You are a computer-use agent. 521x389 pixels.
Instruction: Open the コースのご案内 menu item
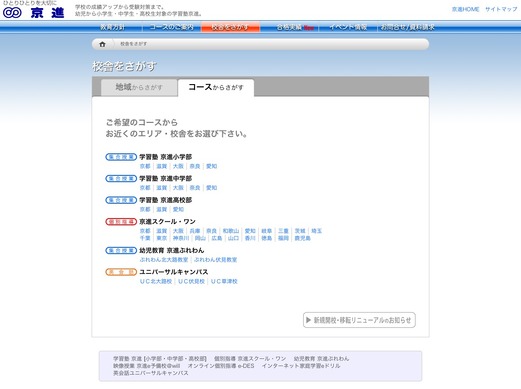coord(171,27)
